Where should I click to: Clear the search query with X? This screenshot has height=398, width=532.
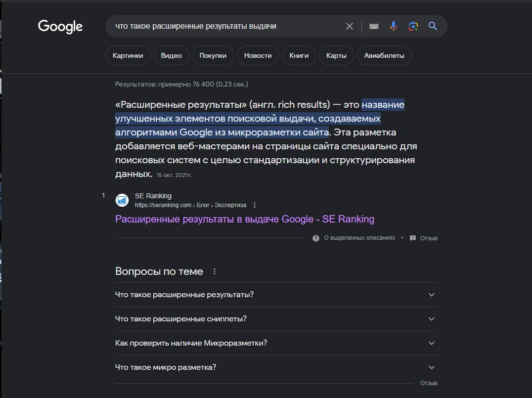pyautogui.click(x=349, y=26)
